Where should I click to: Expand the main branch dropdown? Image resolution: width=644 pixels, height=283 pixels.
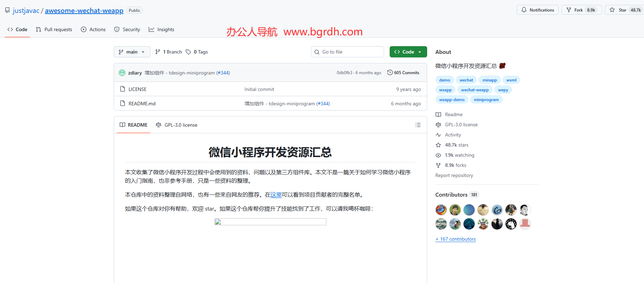click(132, 52)
